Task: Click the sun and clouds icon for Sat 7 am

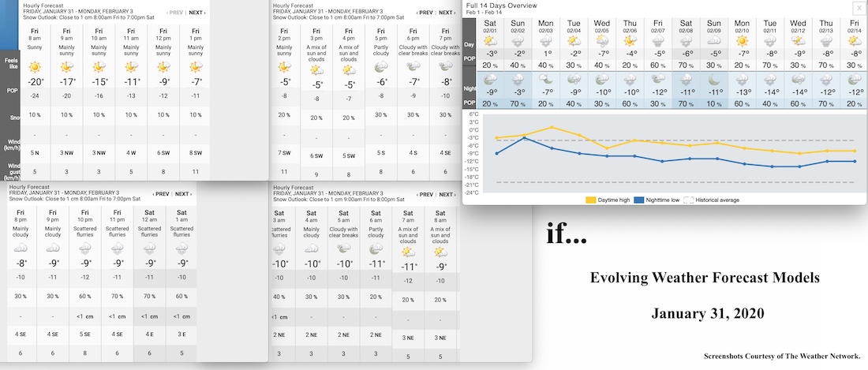Action: (408, 252)
